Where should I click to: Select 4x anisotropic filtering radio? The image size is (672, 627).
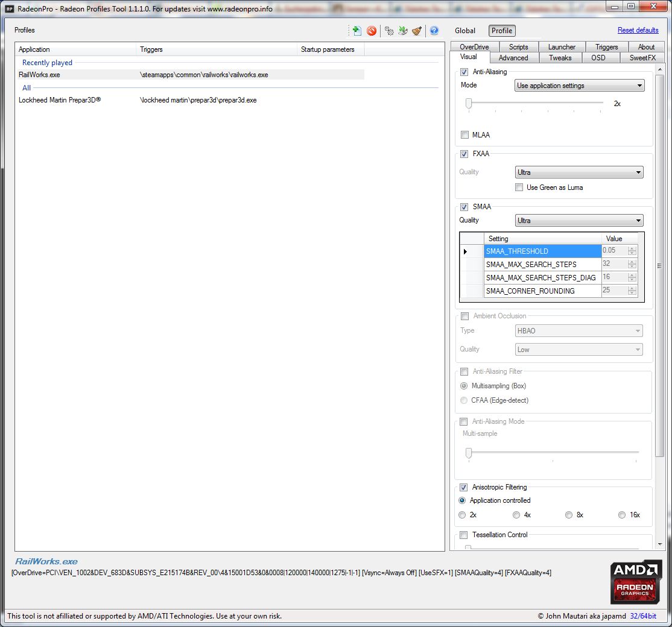pyautogui.click(x=516, y=515)
